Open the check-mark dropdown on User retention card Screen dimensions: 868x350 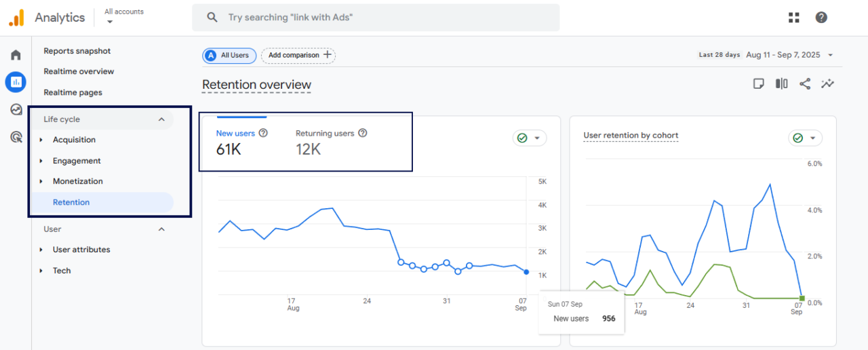(x=805, y=138)
